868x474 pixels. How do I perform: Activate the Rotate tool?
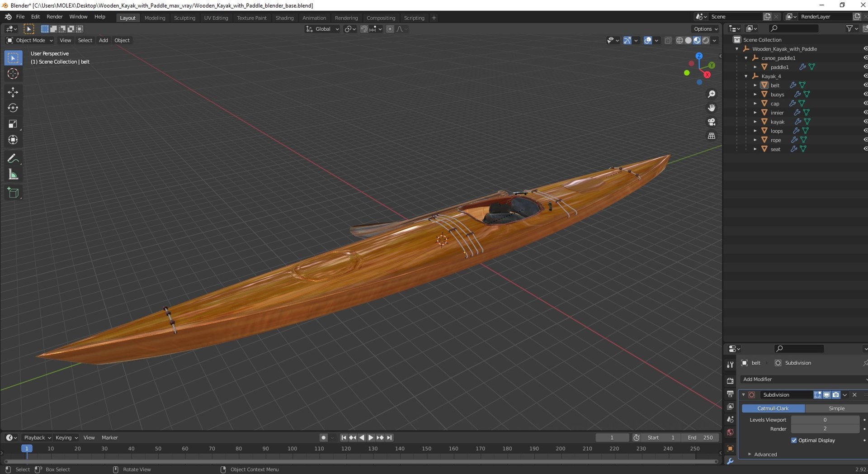(13, 108)
